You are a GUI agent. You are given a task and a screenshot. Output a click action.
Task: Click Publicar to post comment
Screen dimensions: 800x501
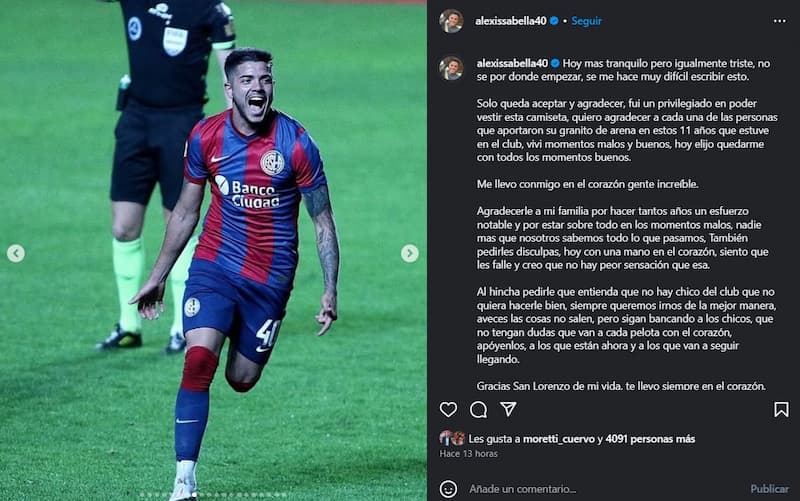(769, 489)
